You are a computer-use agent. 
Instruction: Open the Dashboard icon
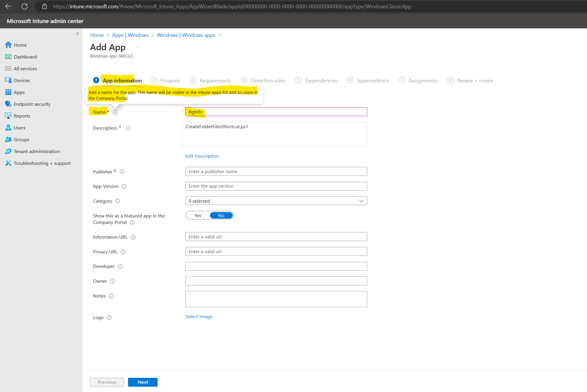pos(8,56)
